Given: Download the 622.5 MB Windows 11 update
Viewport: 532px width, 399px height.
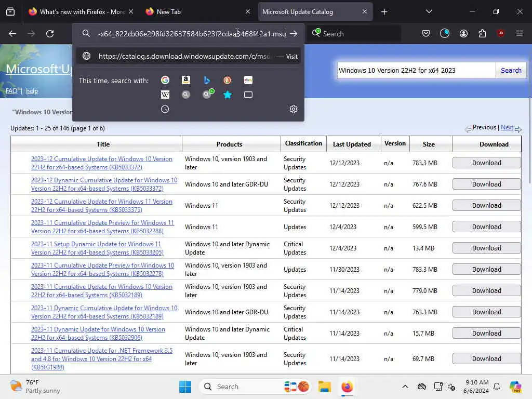Looking at the screenshot, I should pyautogui.click(x=486, y=206).
